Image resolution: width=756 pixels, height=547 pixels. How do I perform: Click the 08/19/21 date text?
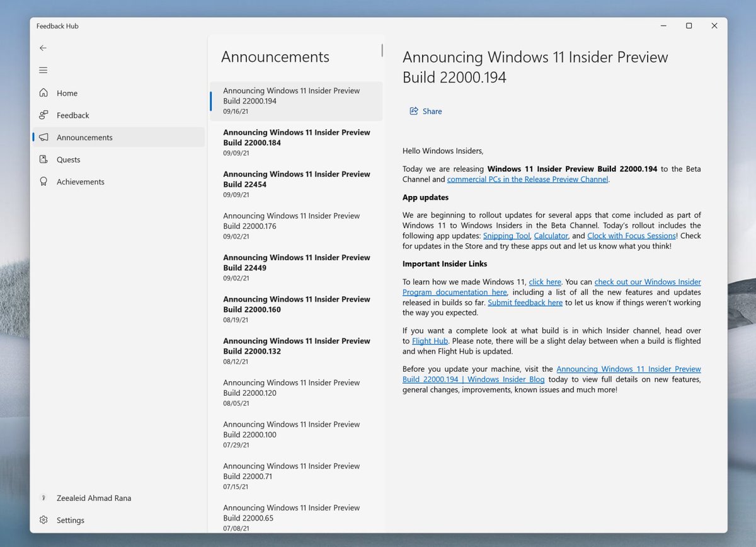236,320
